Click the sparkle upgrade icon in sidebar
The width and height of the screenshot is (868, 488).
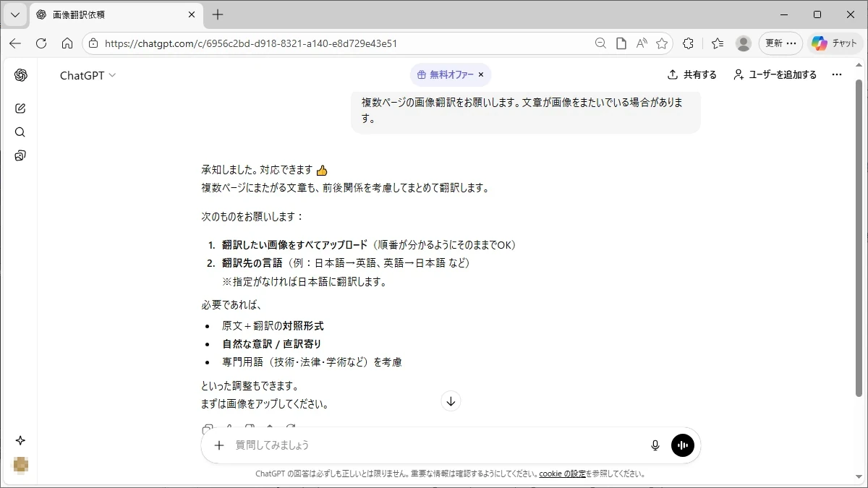(x=20, y=440)
